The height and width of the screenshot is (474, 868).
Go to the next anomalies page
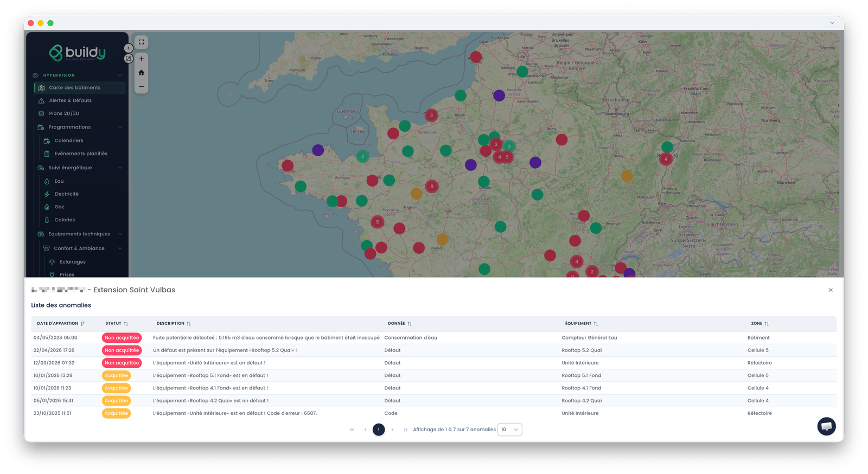coord(392,430)
